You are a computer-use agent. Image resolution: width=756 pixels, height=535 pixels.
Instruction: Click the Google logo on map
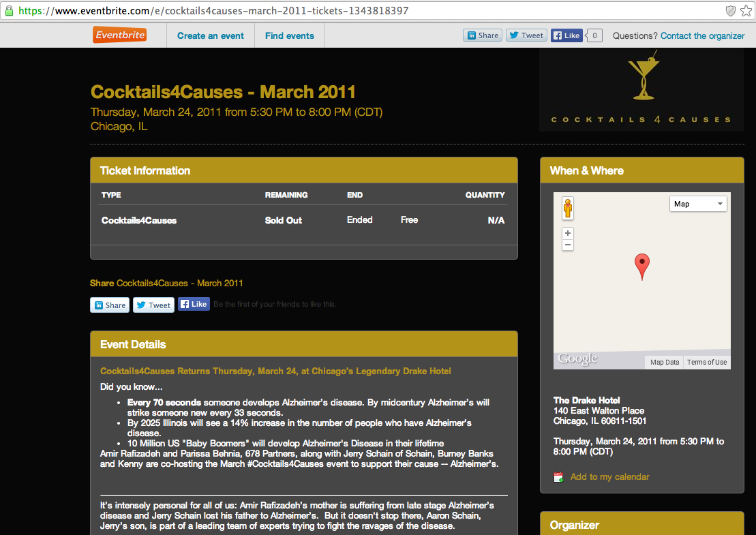click(x=577, y=358)
